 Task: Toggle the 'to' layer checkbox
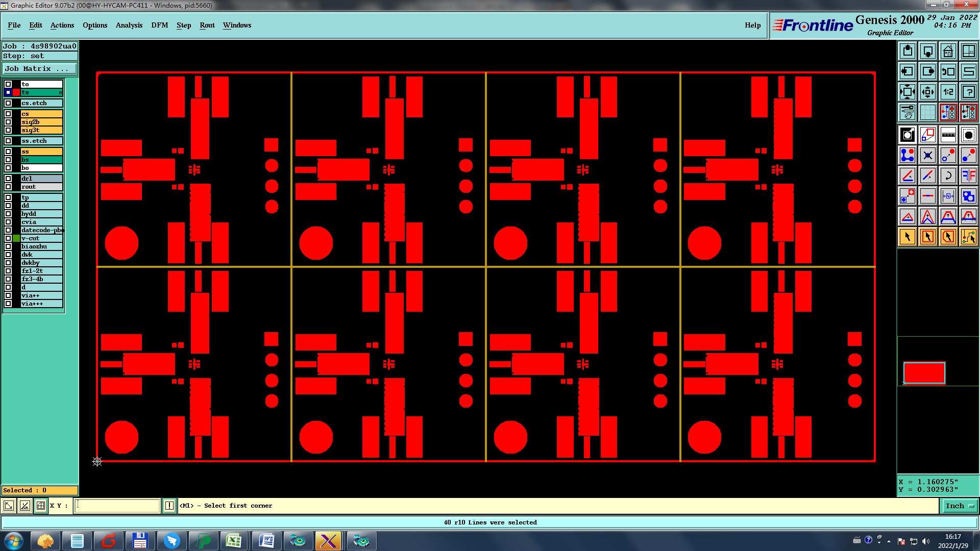click(x=8, y=84)
